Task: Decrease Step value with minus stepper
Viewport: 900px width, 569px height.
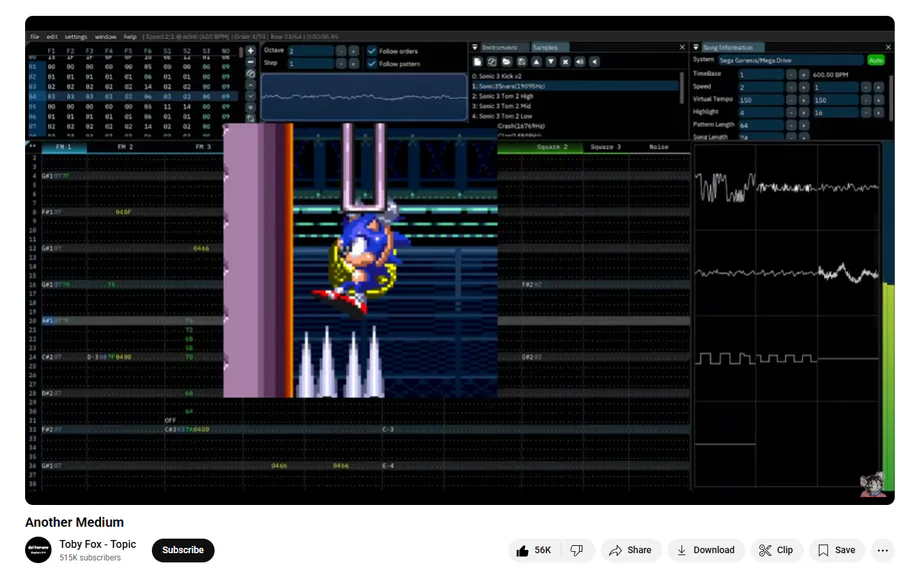Action: click(x=341, y=63)
